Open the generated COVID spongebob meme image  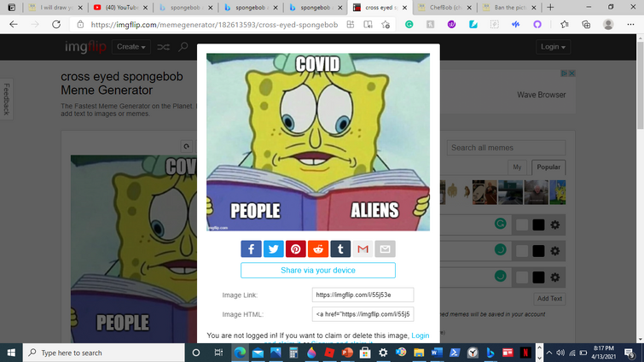pos(318,142)
